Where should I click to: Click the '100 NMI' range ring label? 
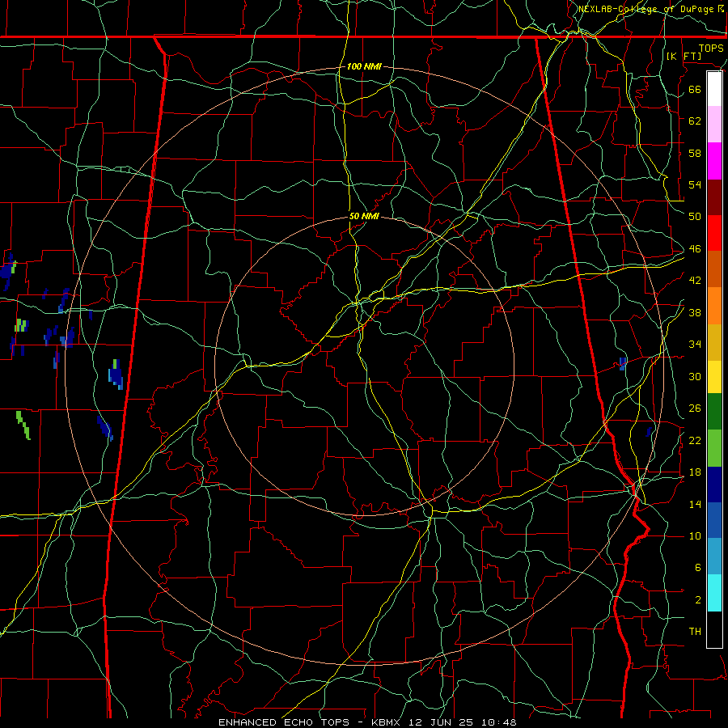(x=364, y=66)
